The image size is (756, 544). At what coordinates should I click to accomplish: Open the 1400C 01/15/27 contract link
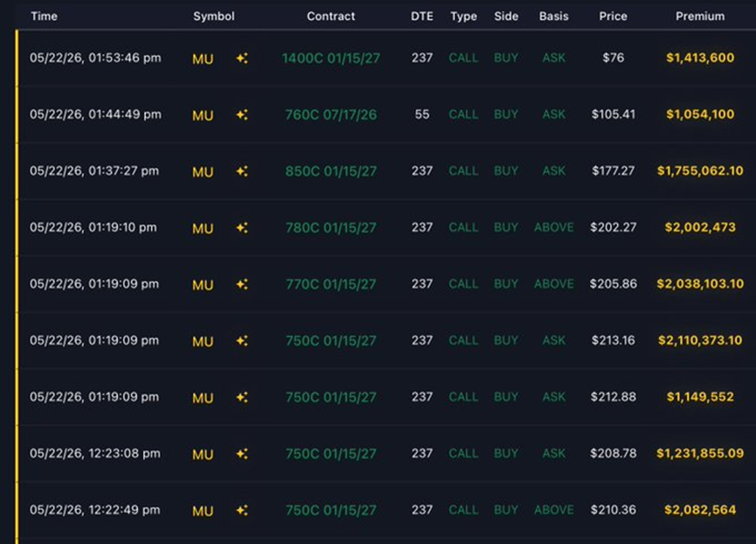[x=330, y=59]
